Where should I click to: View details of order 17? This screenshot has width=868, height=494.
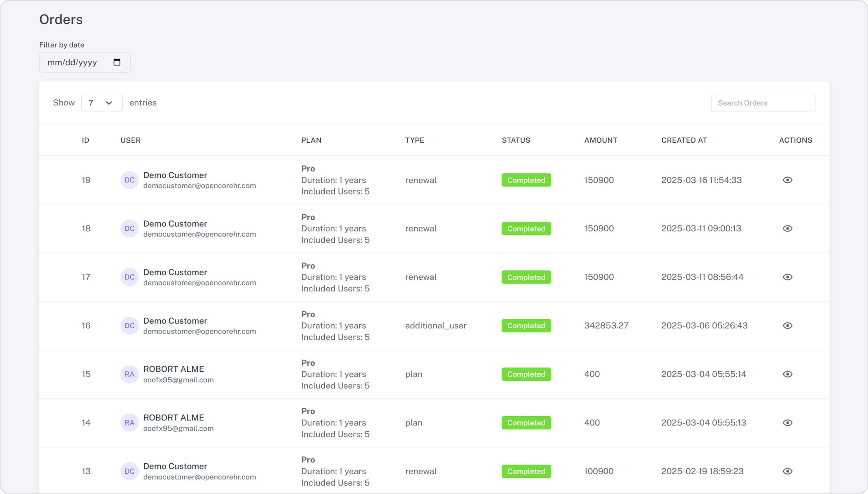point(788,277)
